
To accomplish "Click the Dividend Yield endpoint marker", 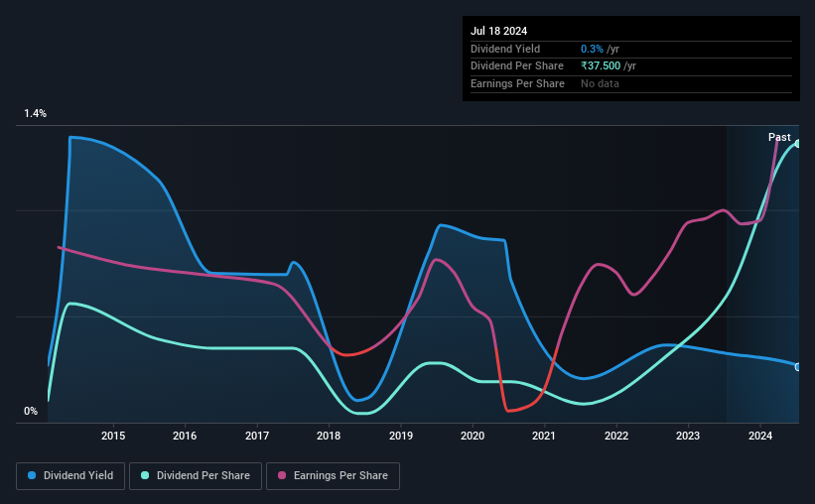I will point(798,367).
